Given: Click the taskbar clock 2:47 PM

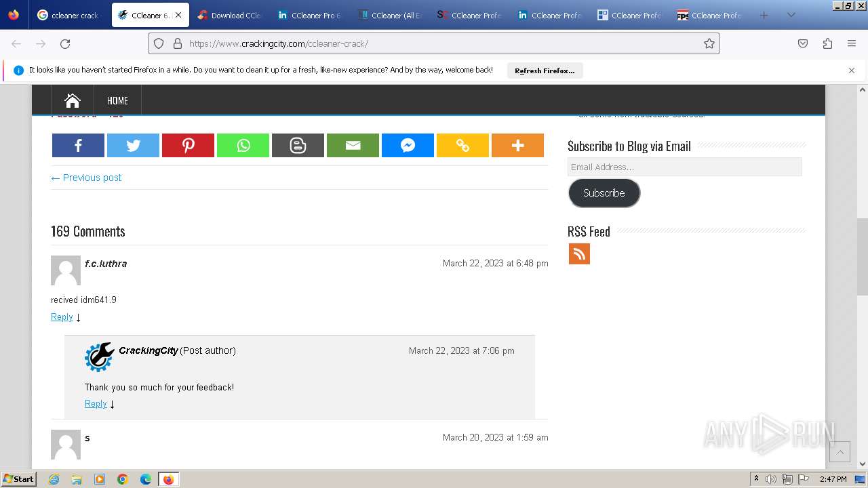Looking at the screenshot, I should (833, 479).
